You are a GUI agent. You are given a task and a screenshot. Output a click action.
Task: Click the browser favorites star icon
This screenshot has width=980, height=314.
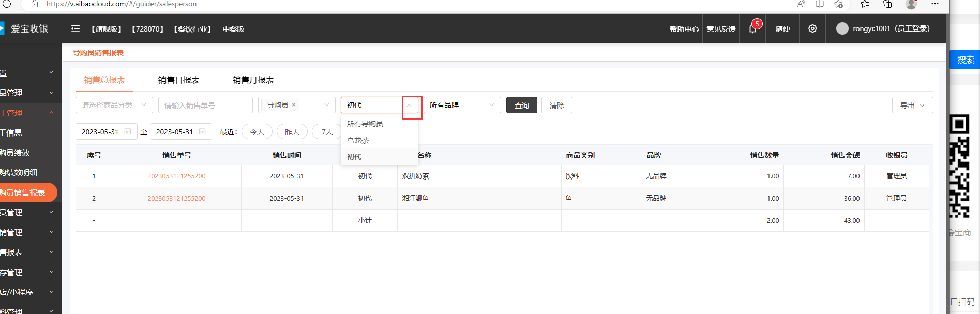coord(838,4)
